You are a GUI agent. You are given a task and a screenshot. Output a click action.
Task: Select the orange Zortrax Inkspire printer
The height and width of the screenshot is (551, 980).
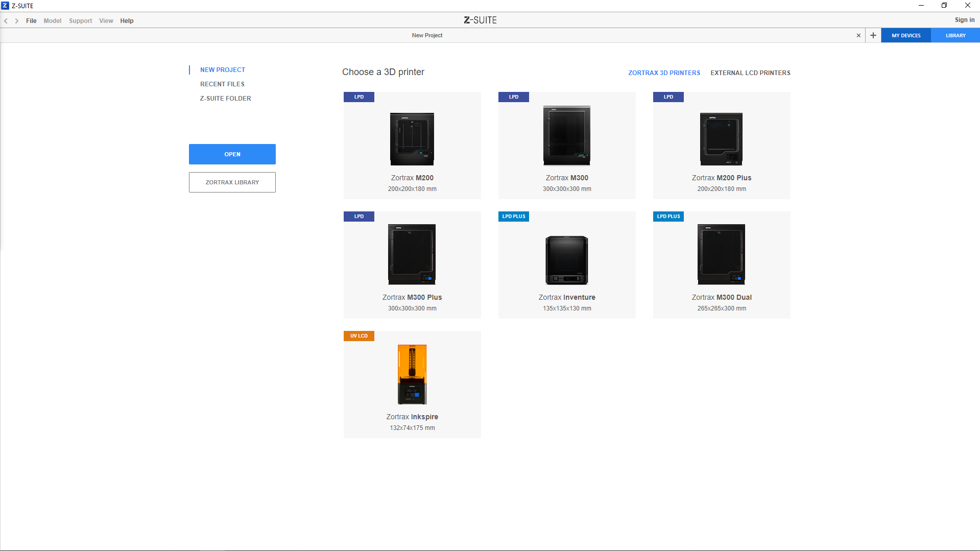pyautogui.click(x=412, y=375)
